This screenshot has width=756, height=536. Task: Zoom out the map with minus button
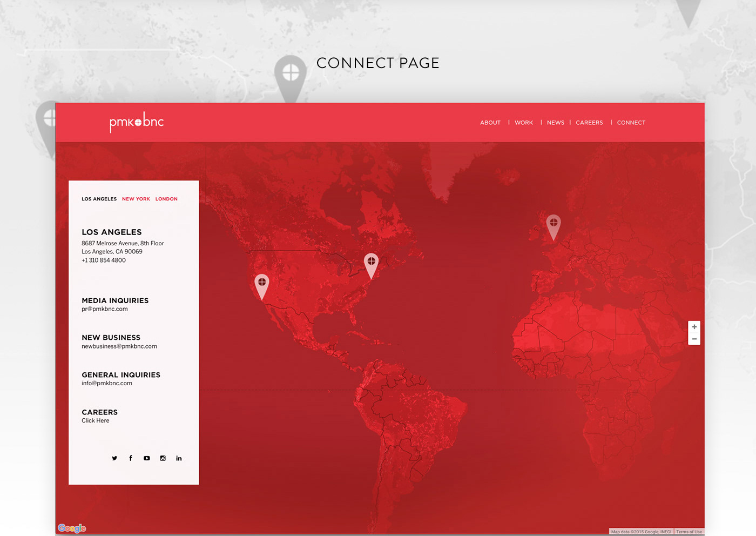pos(694,339)
